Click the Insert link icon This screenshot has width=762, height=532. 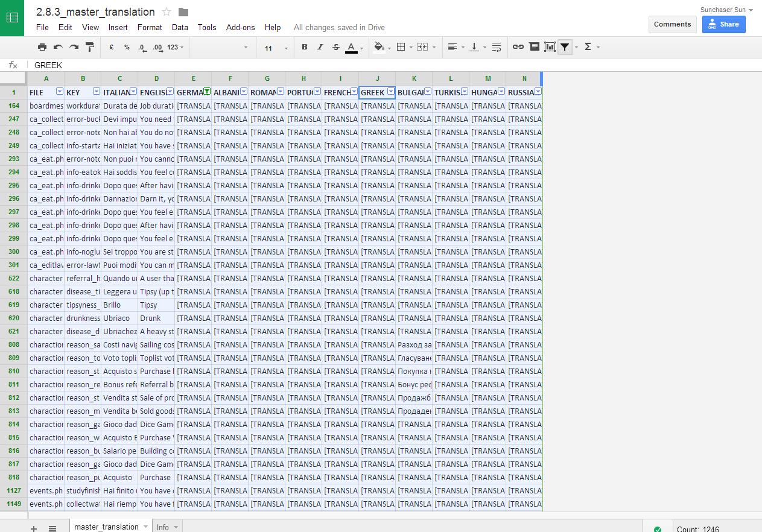518,47
